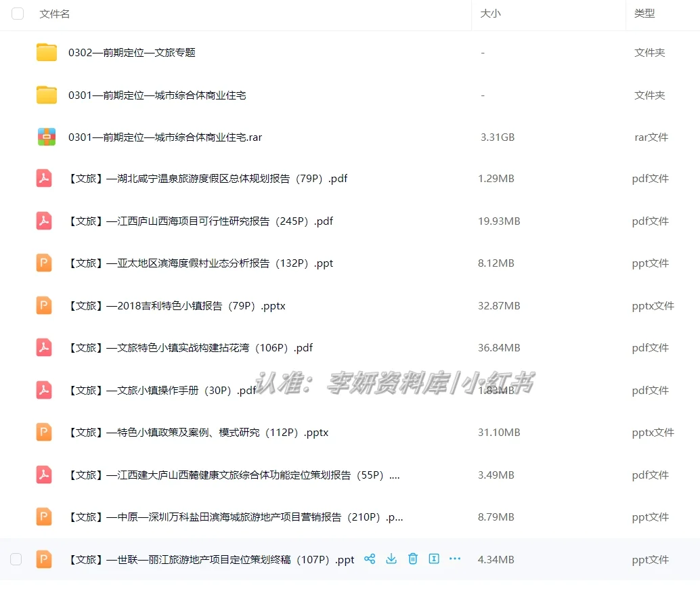Open 亚太地区滨海度假村业态分析报告 ppt
Image resolution: width=700 pixels, height=589 pixels.
[200, 263]
